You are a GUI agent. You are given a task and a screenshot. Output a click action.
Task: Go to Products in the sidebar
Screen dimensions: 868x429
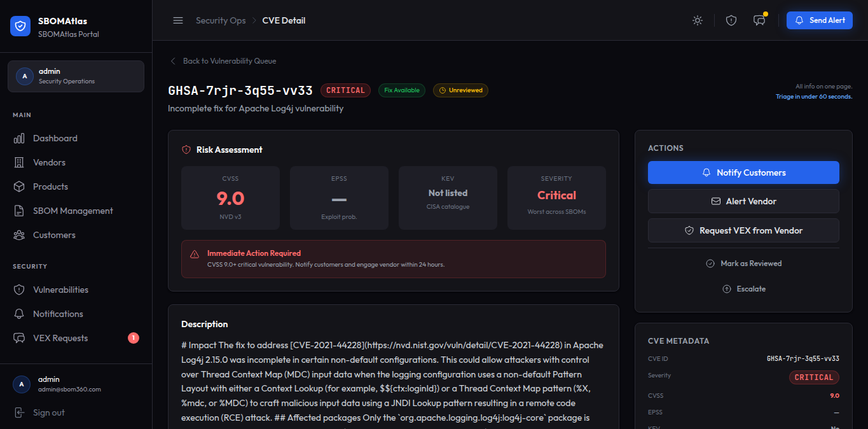[76, 186]
